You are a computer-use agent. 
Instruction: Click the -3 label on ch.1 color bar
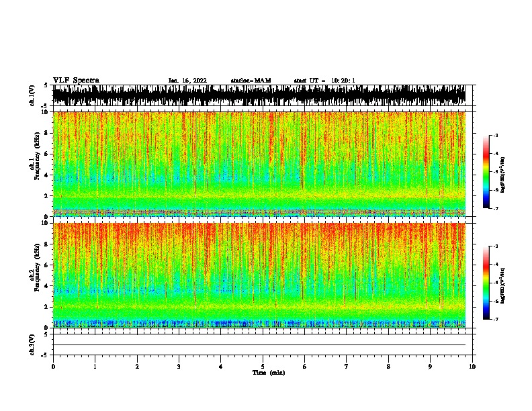[495, 135]
